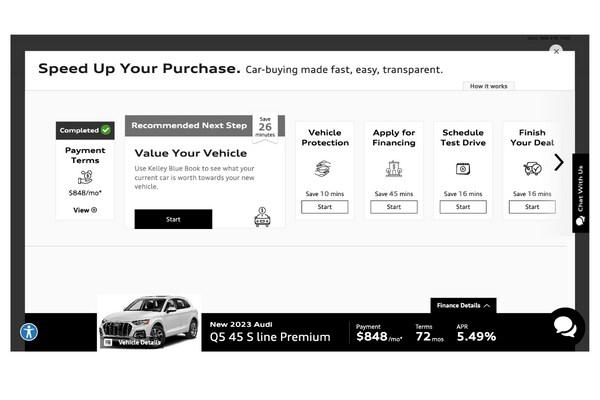Click the Finish Your Deal car checkmark icon
This screenshot has width=600, height=400.
tap(532, 168)
